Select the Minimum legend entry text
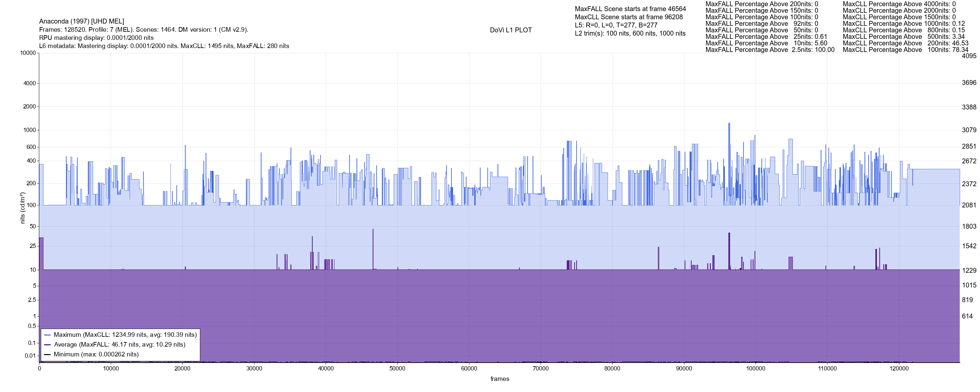This screenshot has height=392, width=980. point(96,354)
